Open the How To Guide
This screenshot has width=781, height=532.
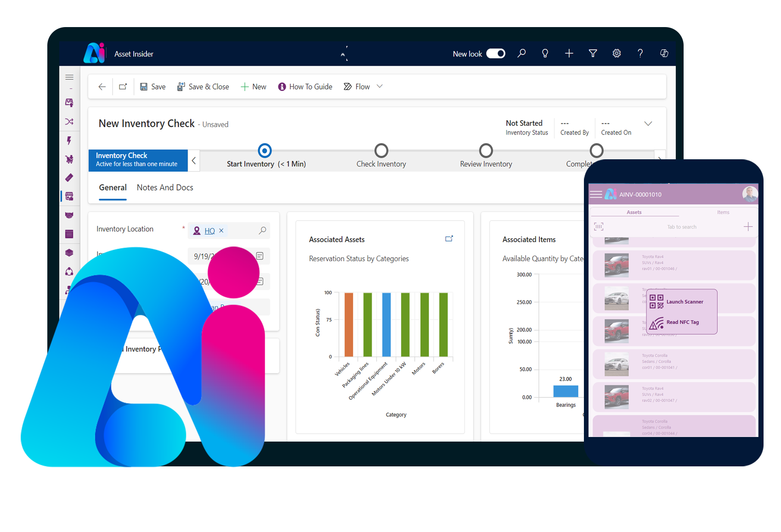click(305, 87)
